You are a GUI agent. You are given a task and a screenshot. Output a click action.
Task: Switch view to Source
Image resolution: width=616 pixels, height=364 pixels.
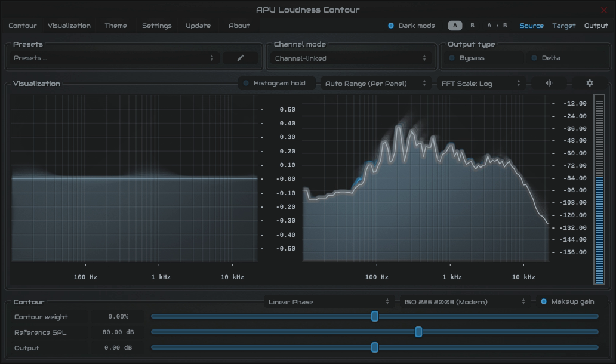531,26
